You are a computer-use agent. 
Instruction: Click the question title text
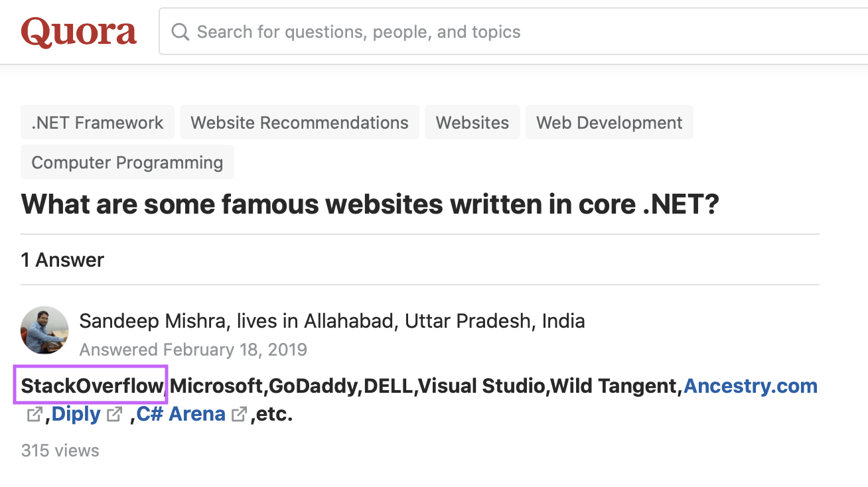370,204
